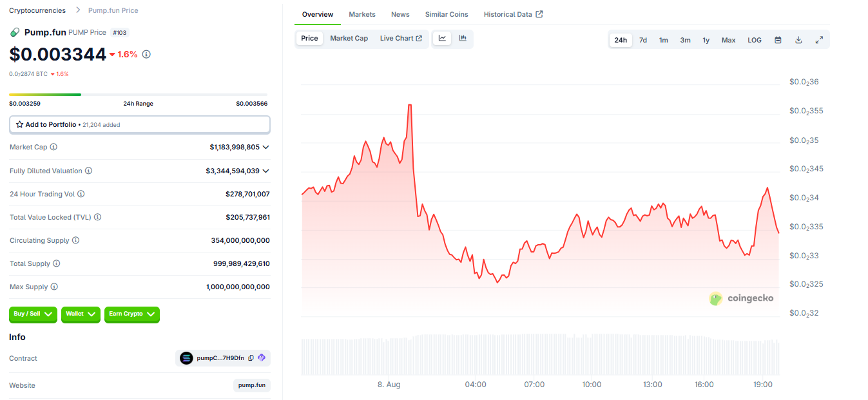The image size is (868, 400).
Task: Expand chart to fullscreen icon
Action: (x=819, y=40)
